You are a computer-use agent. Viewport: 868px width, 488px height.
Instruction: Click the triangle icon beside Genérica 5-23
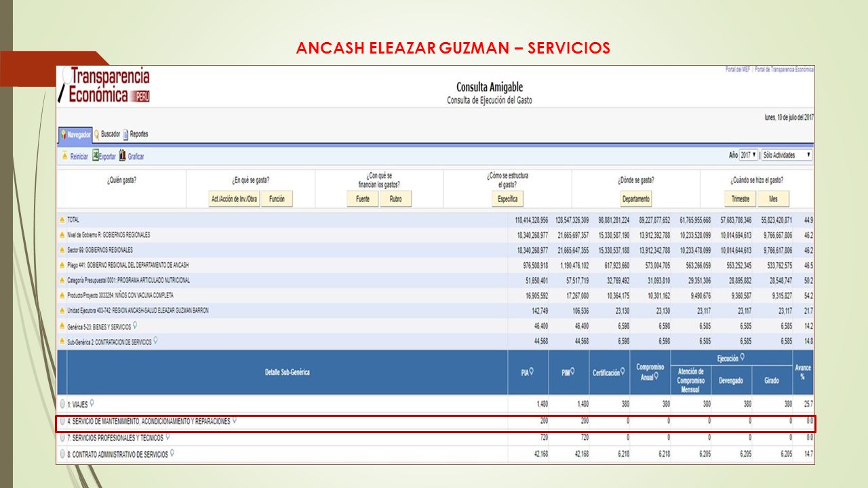point(62,325)
